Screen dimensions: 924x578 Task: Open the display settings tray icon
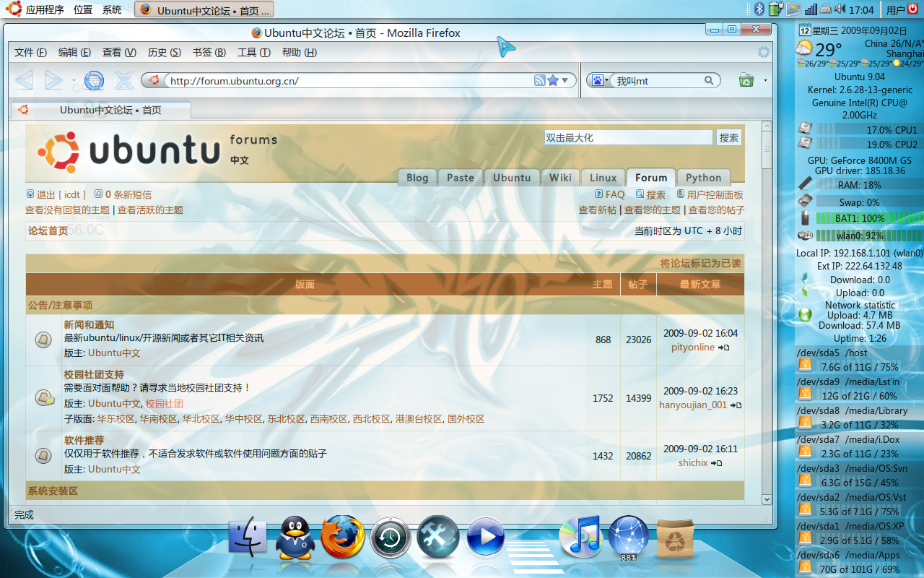794,9
